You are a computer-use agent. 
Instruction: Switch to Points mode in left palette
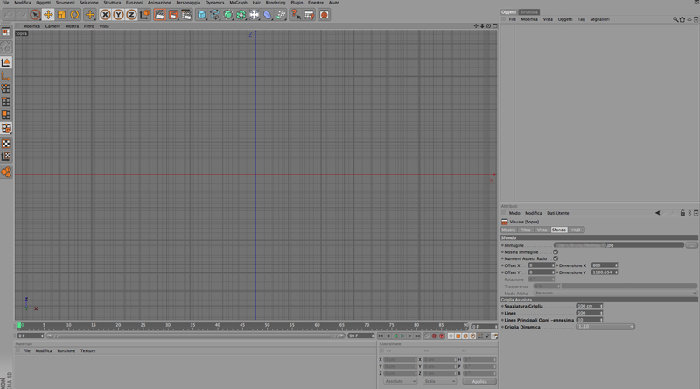point(6,89)
